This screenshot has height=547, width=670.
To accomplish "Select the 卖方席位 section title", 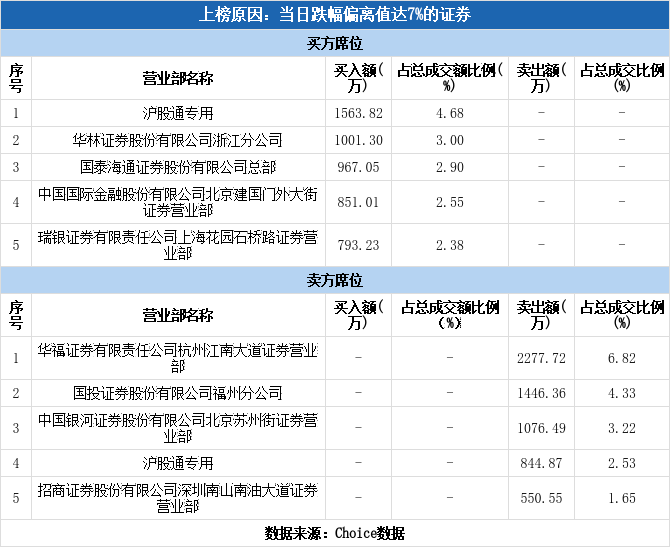I will pyautogui.click(x=335, y=280).
